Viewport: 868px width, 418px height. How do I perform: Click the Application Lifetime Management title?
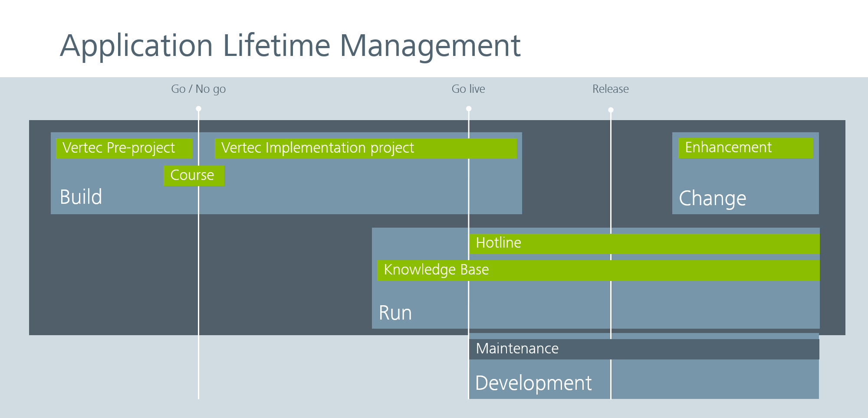click(290, 46)
